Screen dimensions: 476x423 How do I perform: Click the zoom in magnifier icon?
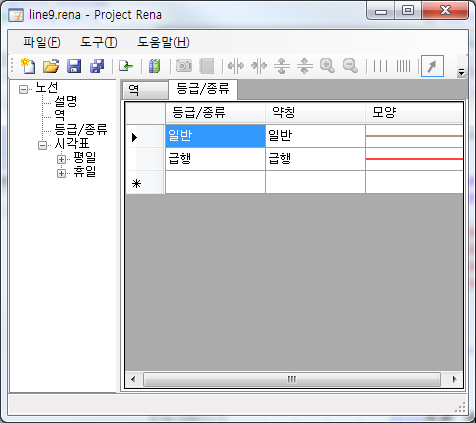(327, 66)
